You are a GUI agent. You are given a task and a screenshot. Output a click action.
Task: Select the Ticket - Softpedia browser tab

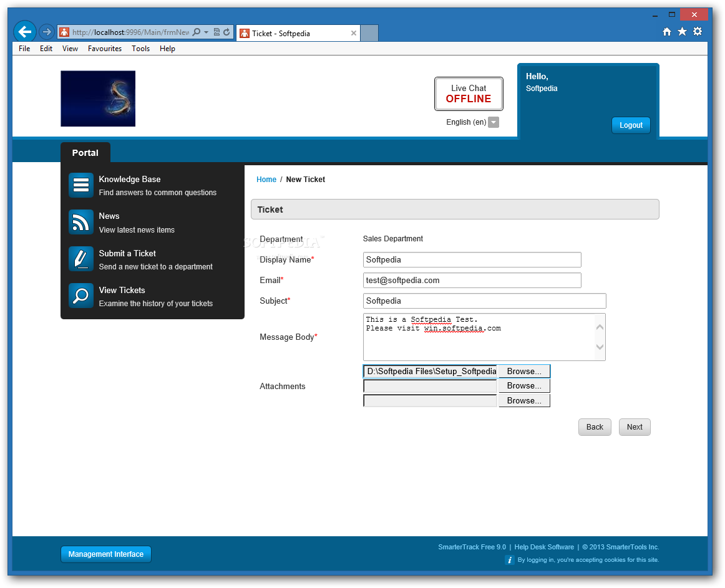point(298,33)
